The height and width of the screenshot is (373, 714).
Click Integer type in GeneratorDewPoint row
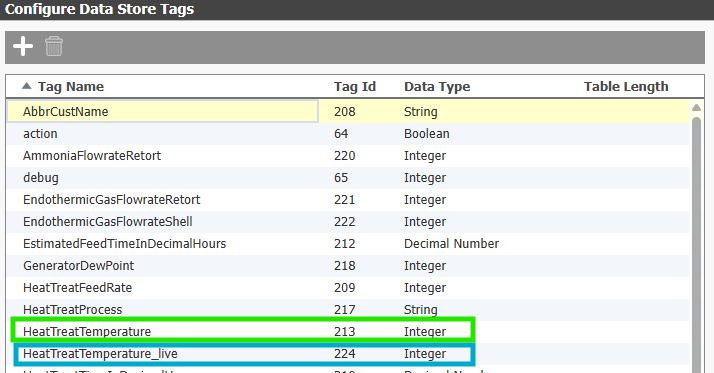(425, 266)
